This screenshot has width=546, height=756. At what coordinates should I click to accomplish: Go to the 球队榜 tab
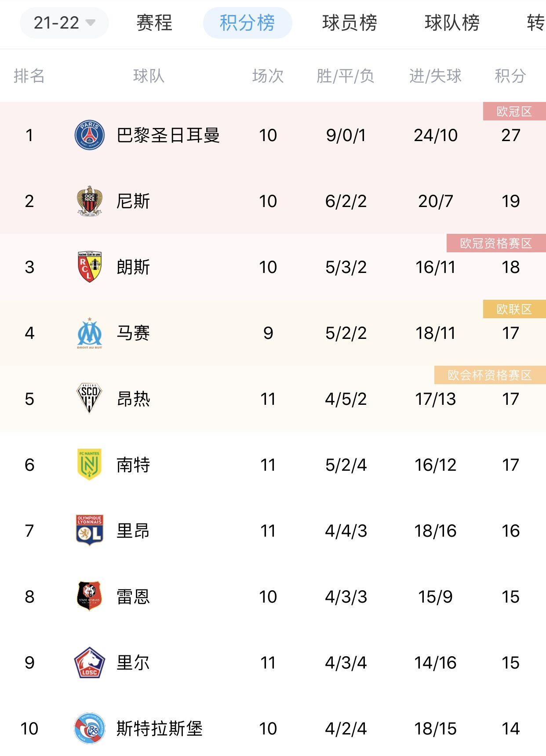tap(452, 22)
